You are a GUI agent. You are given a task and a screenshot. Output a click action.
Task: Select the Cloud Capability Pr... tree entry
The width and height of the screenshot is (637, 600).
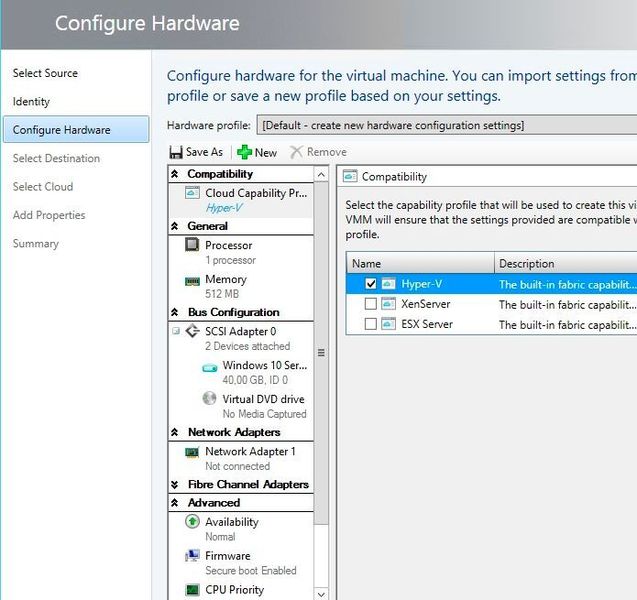[241, 200]
